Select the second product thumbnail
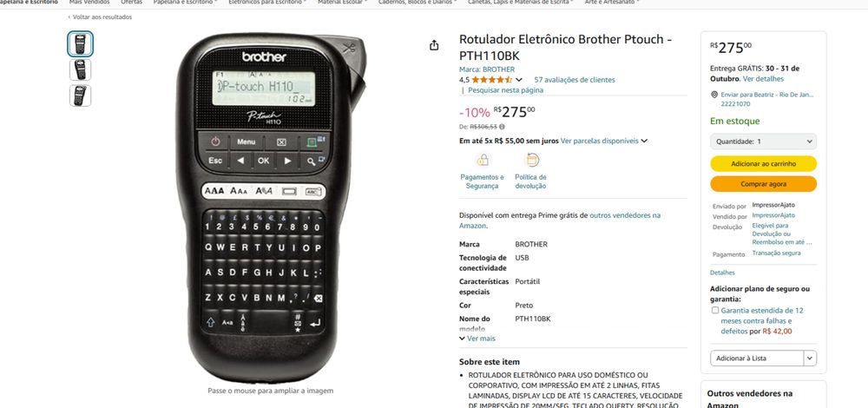The height and width of the screenshot is (408, 868). (x=80, y=69)
